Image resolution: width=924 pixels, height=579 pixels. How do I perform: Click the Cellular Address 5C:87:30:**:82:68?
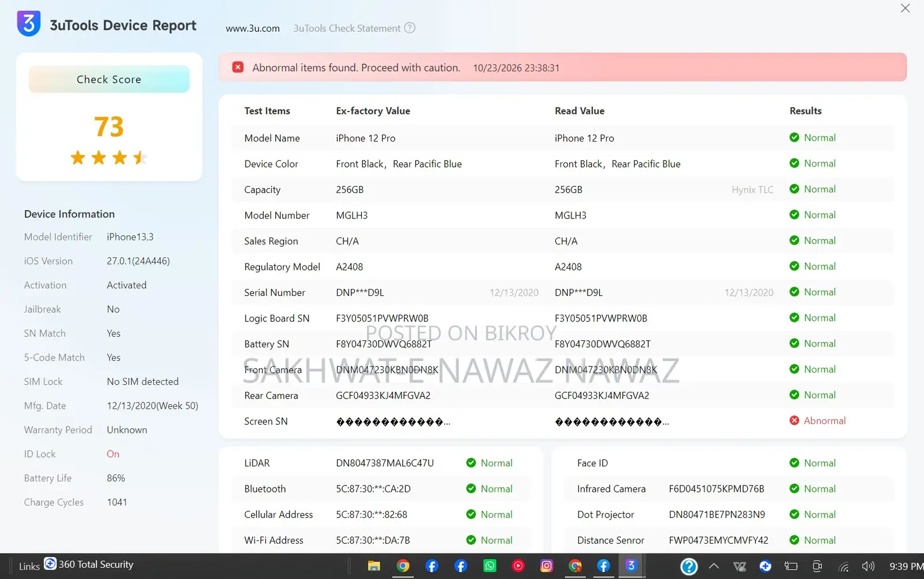[372, 515]
